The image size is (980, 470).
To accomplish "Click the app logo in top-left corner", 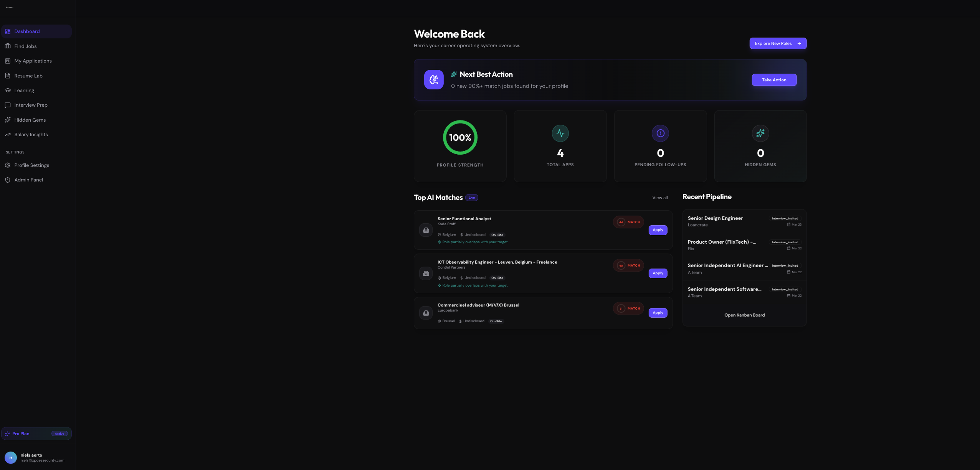I will (x=10, y=7).
